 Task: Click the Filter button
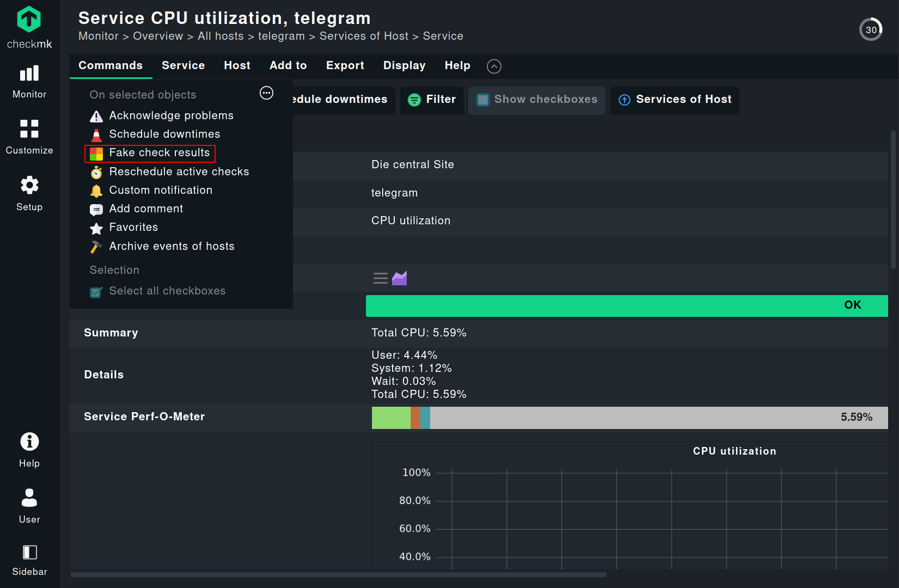pos(432,100)
